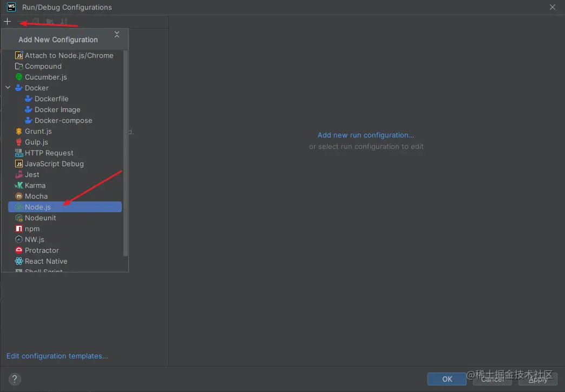Click the red Protractor icon

click(19, 250)
